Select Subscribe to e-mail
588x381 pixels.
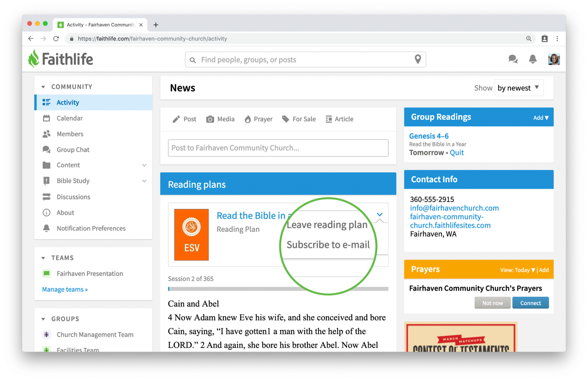(328, 245)
